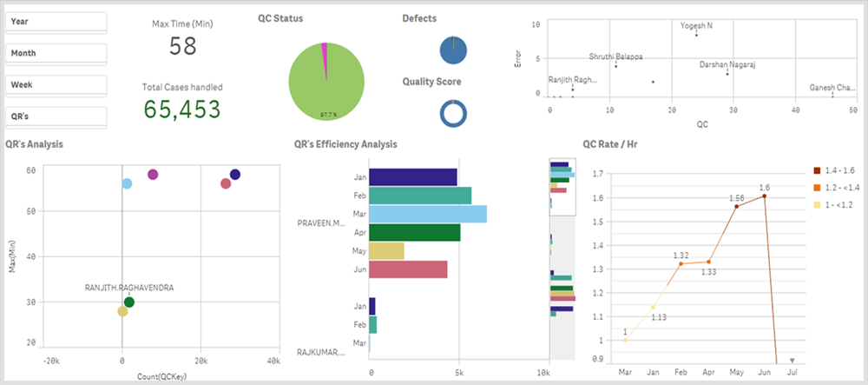Select the Shruthi Balappa scatter point
Image resolution: width=868 pixels, height=385 pixels.
pos(615,66)
